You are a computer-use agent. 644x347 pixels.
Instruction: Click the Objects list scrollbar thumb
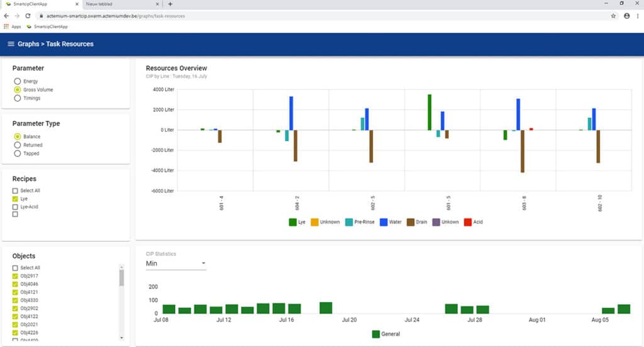point(121,278)
